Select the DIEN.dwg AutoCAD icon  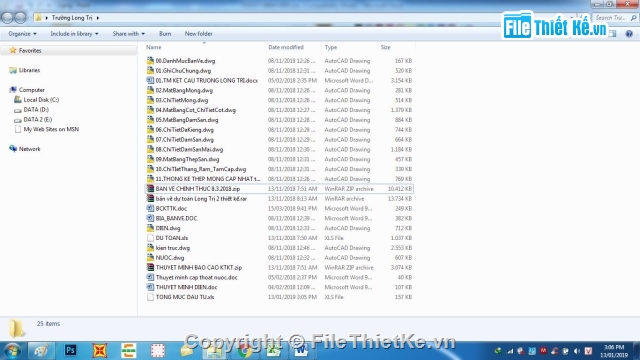tap(150, 228)
